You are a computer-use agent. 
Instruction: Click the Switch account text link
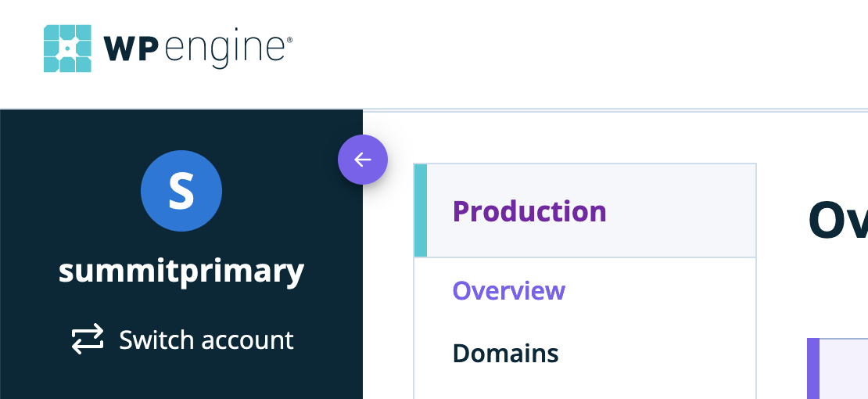tap(206, 340)
